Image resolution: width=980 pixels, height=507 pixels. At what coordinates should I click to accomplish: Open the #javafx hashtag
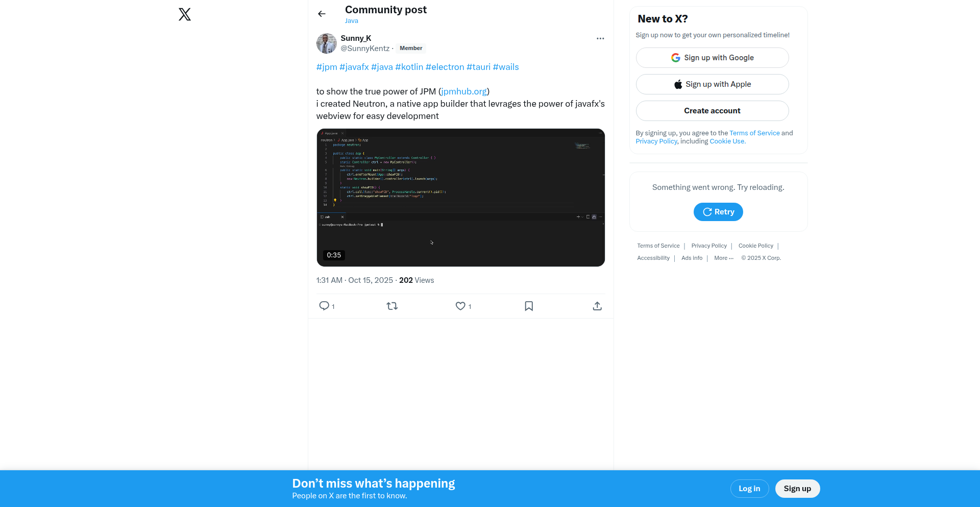[354, 67]
